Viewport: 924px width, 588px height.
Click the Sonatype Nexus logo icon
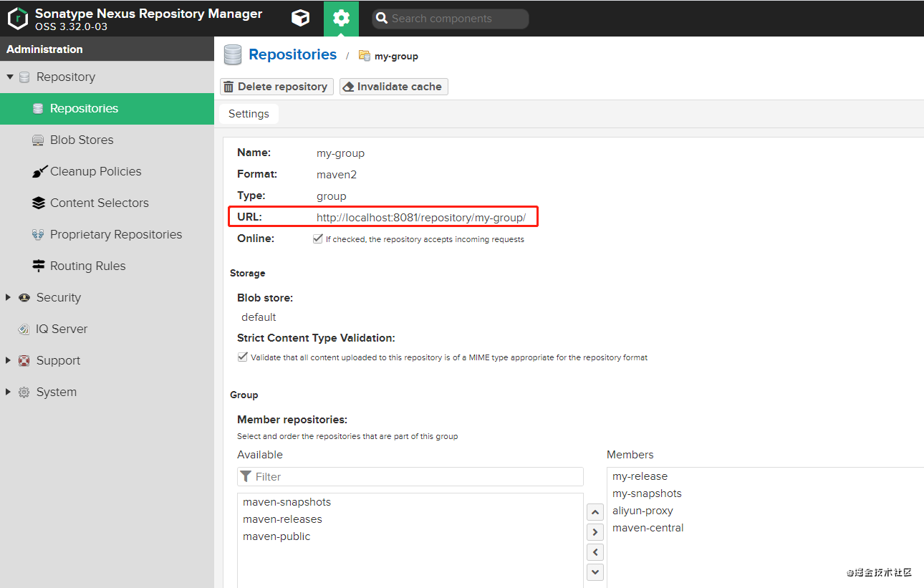[18, 19]
